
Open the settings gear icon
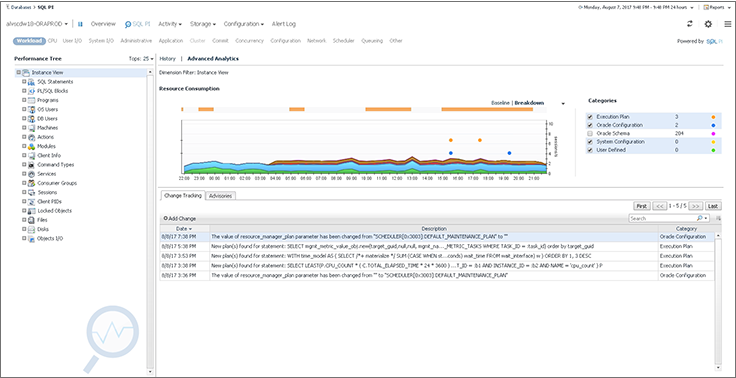708,24
